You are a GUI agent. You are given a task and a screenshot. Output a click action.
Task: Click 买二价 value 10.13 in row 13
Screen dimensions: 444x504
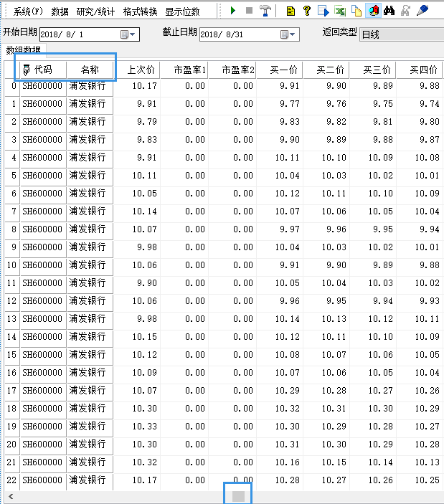click(x=334, y=319)
